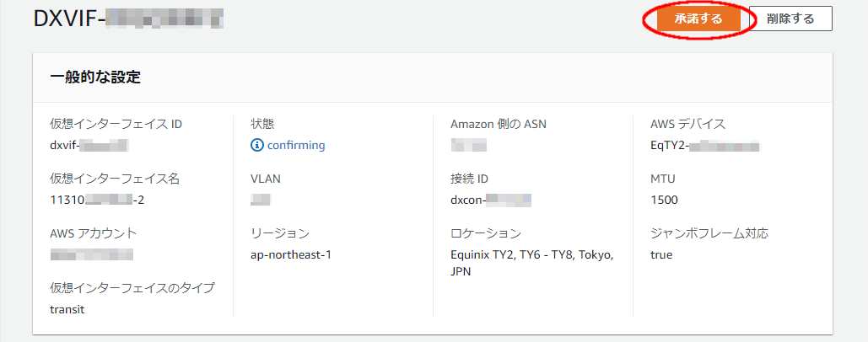This screenshot has width=868, height=342.
Task: Click the EqTY2 AWS device value
Action: (x=705, y=145)
